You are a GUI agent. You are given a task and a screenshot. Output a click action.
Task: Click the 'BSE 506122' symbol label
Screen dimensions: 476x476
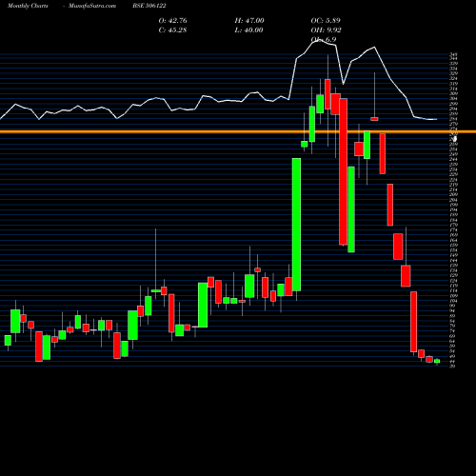149,6
